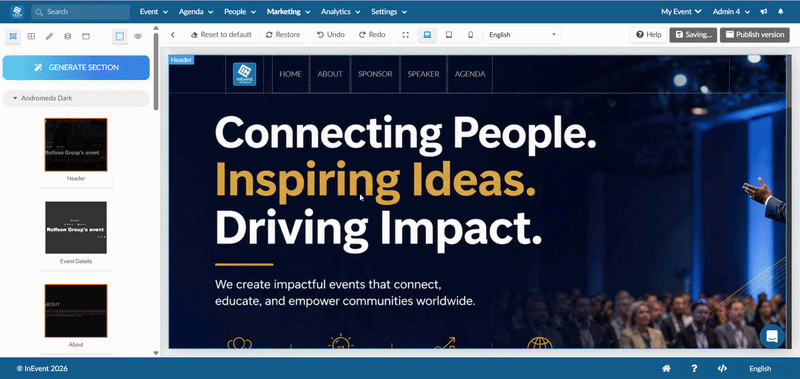Undo the last change
Image resolution: width=800 pixels, height=379 pixels.
331,35
